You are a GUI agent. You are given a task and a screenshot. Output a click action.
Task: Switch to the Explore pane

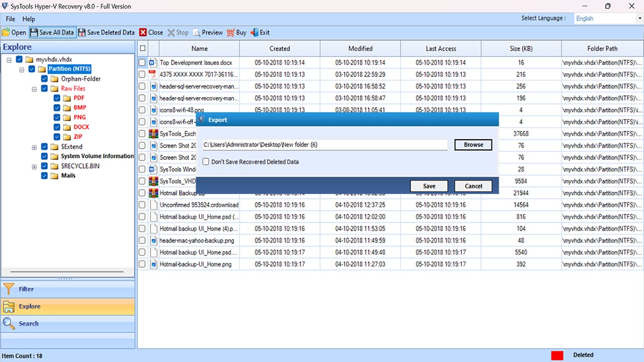click(x=68, y=306)
